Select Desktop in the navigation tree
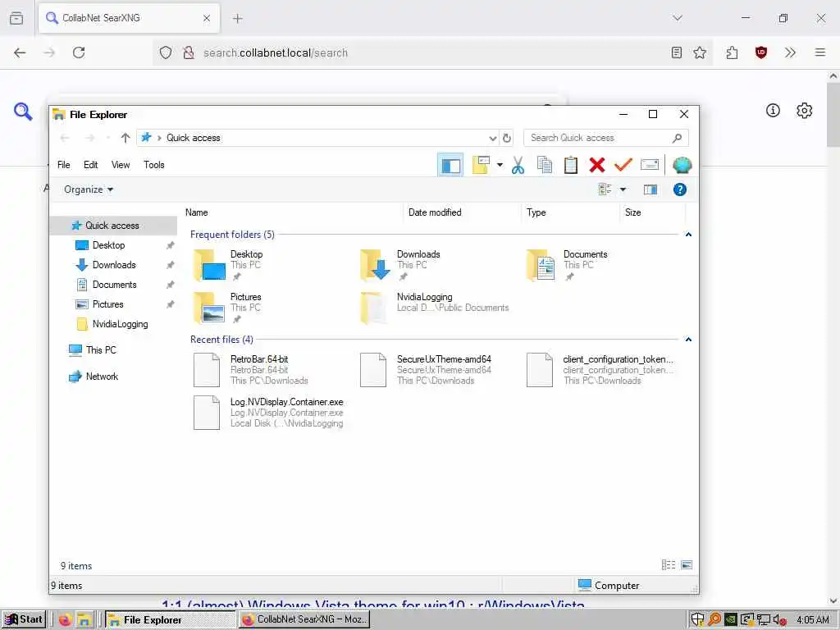Image resolution: width=840 pixels, height=630 pixels. pyautogui.click(x=109, y=245)
